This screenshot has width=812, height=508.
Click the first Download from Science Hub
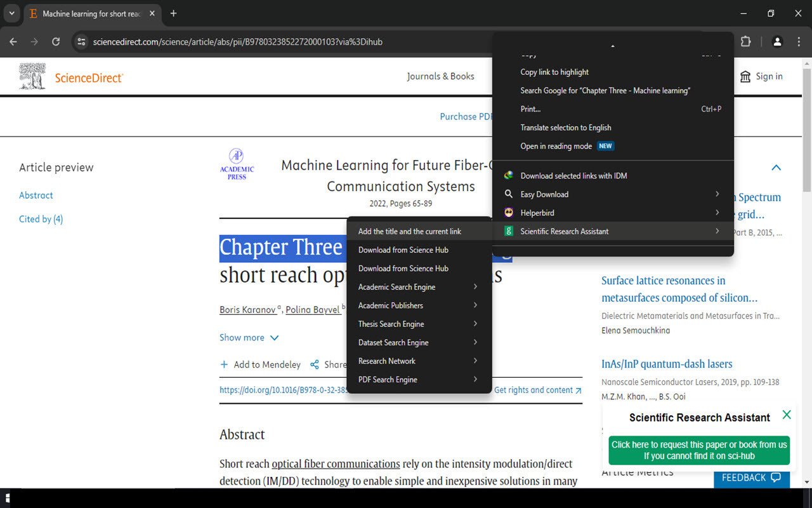419,250
